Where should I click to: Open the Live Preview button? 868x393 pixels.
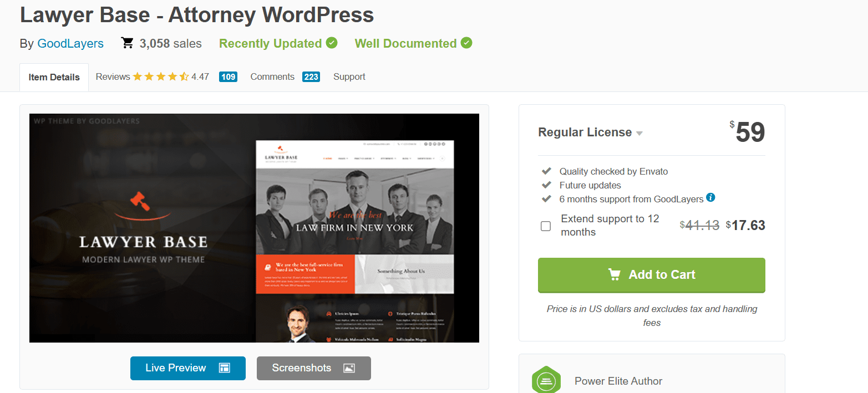188,368
